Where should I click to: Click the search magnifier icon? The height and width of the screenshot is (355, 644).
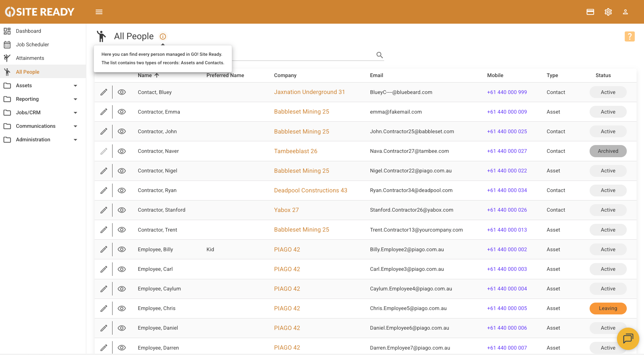click(x=379, y=55)
